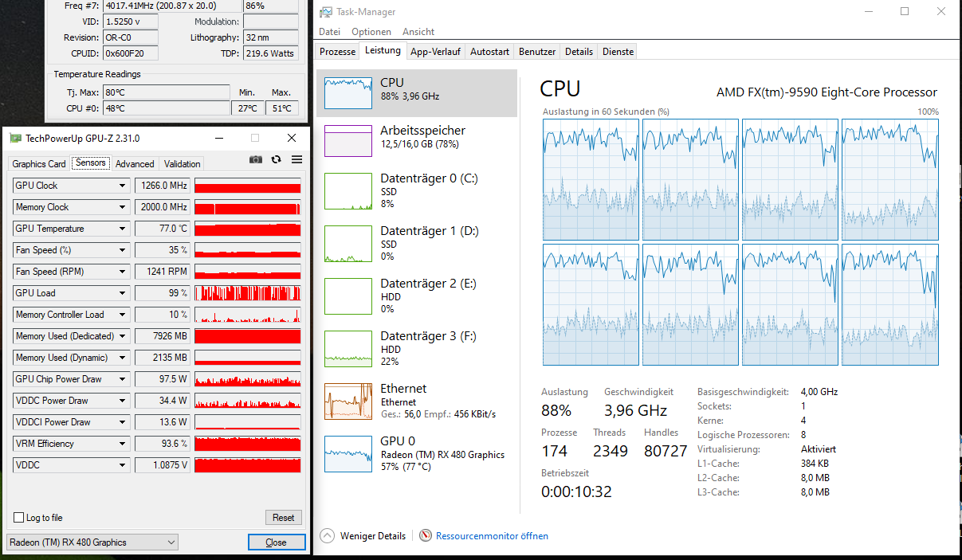This screenshot has width=962, height=560.
Task: Select GPU 0 Radeon RX 480 entry
Action: pyautogui.click(x=417, y=455)
